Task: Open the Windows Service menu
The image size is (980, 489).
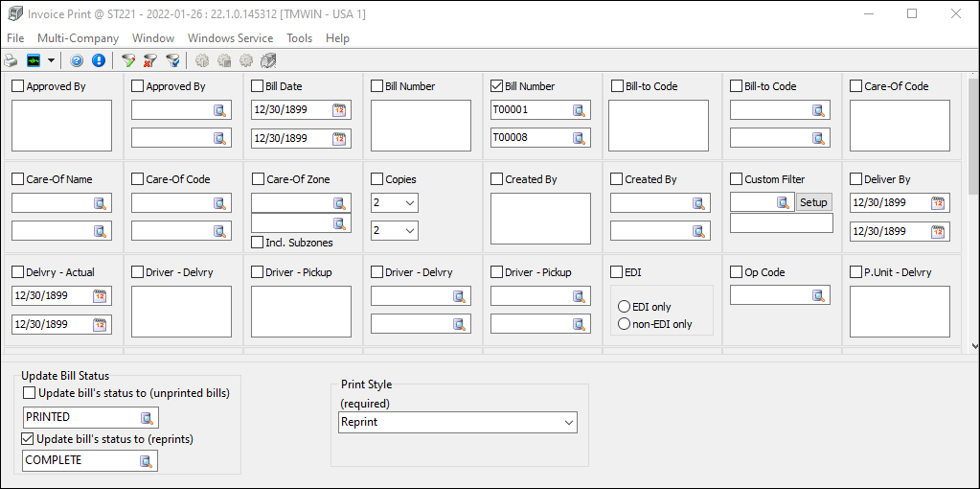Action: pos(230,38)
